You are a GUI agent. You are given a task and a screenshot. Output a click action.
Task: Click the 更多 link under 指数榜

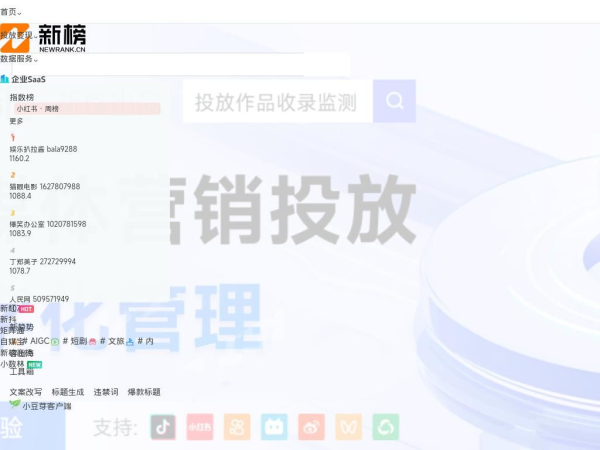pos(16,121)
